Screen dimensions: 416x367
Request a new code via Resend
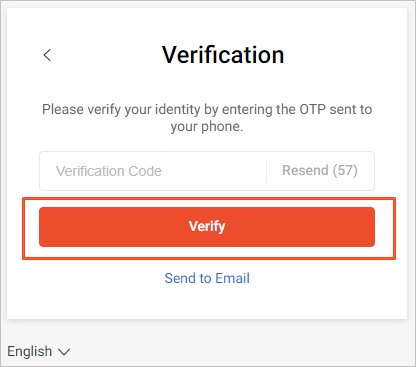click(320, 170)
